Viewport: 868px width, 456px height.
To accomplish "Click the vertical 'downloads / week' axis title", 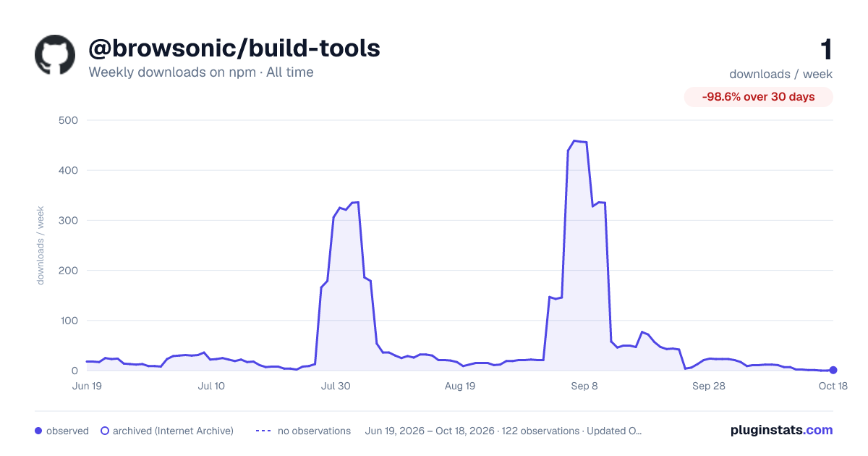I will [x=41, y=245].
